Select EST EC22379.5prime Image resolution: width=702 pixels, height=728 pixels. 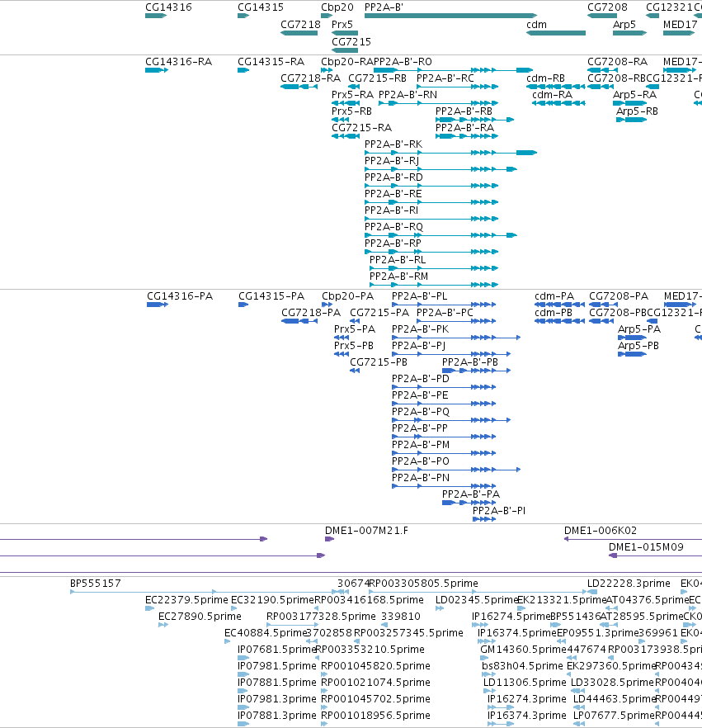150,608
